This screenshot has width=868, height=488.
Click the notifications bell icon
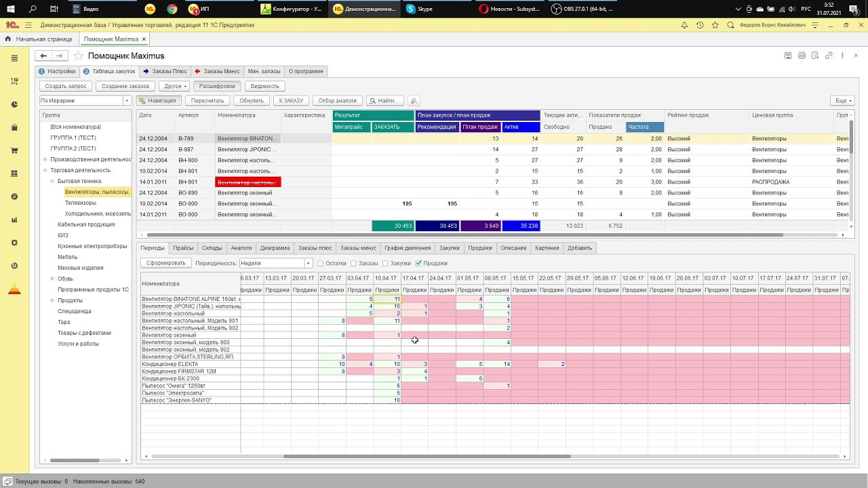coord(684,25)
